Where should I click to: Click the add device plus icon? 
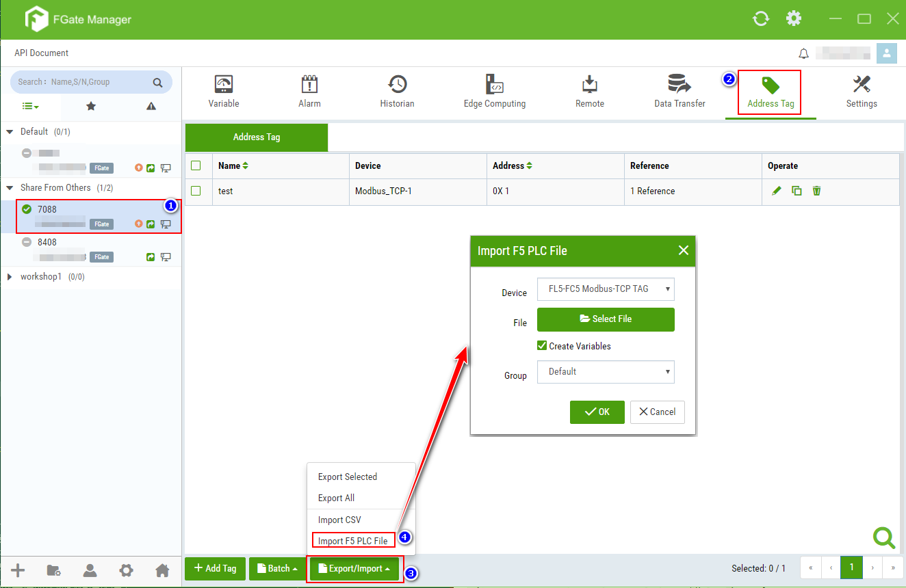[18, 570]
